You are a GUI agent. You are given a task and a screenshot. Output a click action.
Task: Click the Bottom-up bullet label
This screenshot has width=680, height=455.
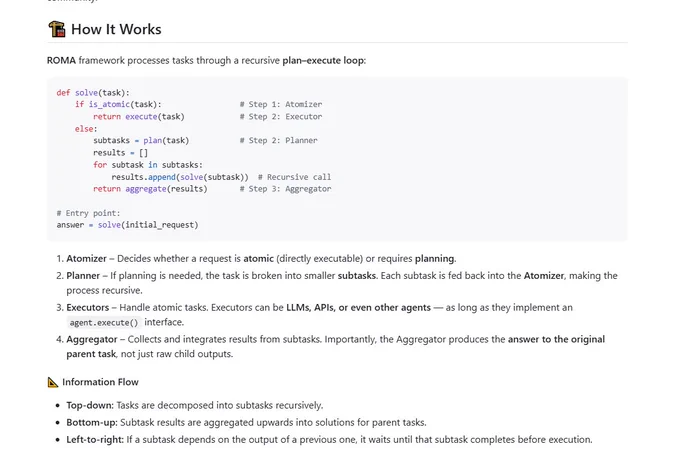point(92,422)
